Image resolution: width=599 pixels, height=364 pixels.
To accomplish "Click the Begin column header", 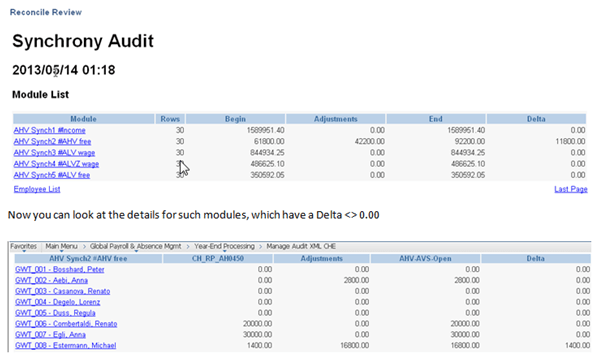I will 235,119.
